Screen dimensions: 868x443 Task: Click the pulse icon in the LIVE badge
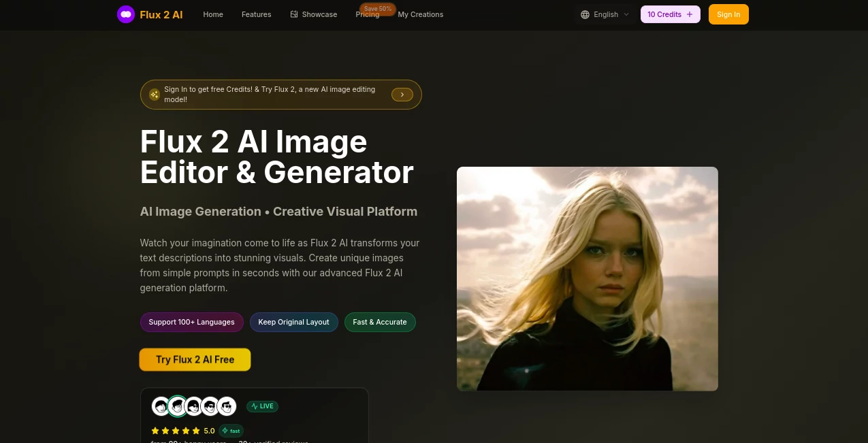click(255, 406)
